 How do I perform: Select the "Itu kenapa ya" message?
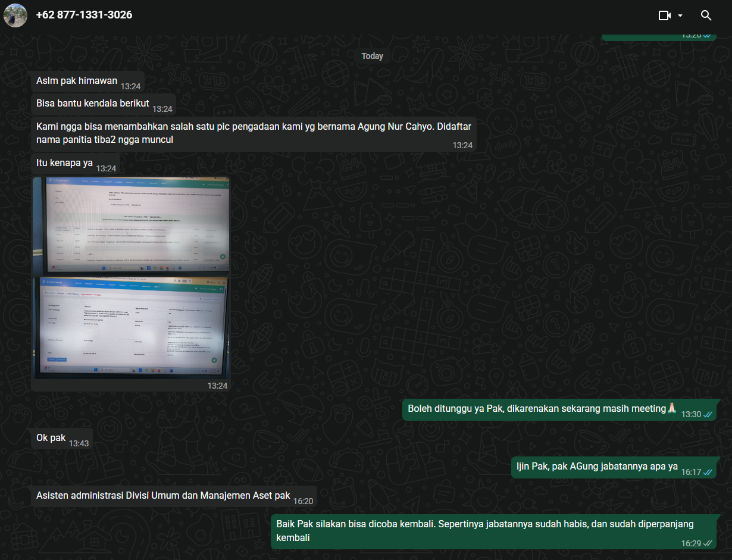(64, 163)
